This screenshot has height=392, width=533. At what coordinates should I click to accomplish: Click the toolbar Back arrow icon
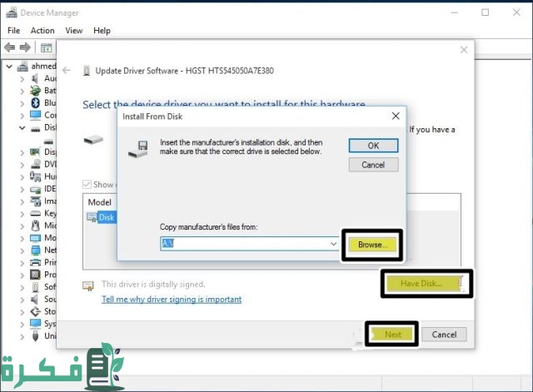click(12, 47)
